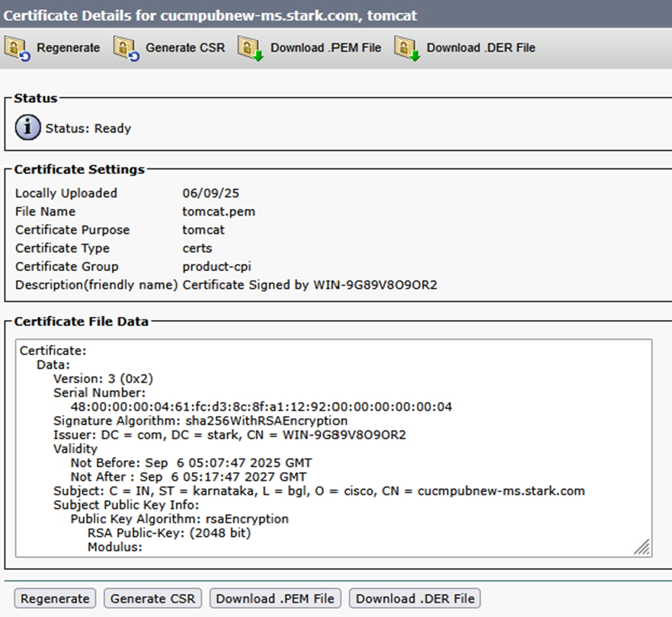This screenshot has width=672, height=617.
Task: Click the Certificate Details page title
Action: coord(210,15)
